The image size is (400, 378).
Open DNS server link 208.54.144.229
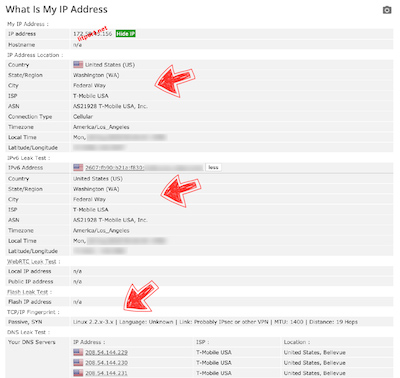pyautogui.click(x=106, y=352)
